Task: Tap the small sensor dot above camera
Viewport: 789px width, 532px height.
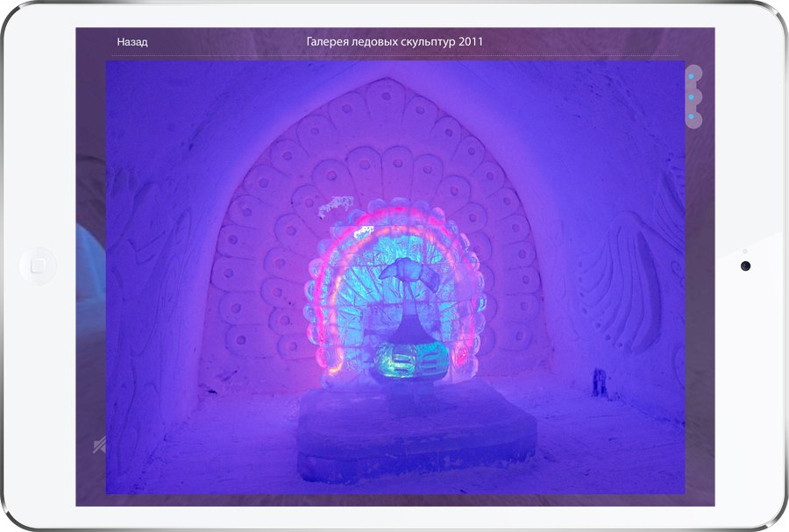Action: tap(744, 252)
